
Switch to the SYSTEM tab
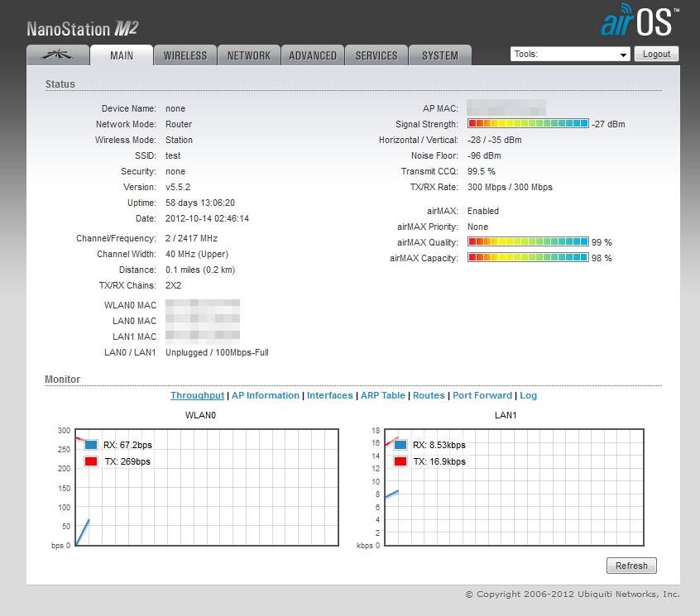click(440, 55)
